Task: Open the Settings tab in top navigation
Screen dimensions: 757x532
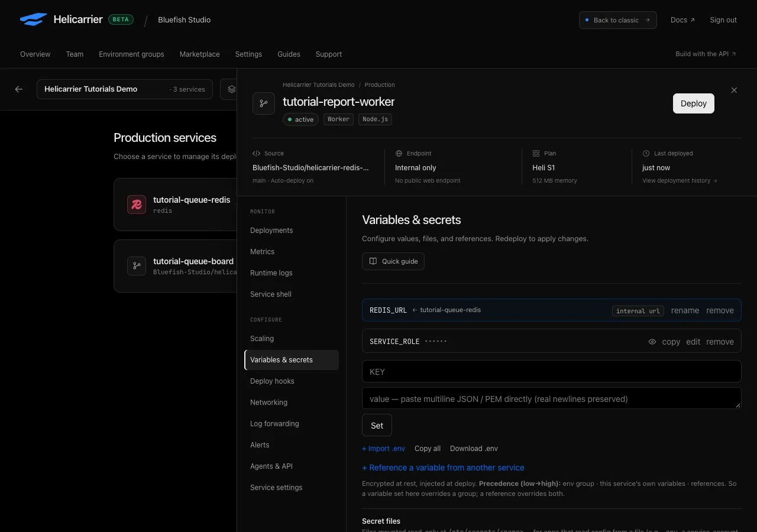Action: point(248,54)
